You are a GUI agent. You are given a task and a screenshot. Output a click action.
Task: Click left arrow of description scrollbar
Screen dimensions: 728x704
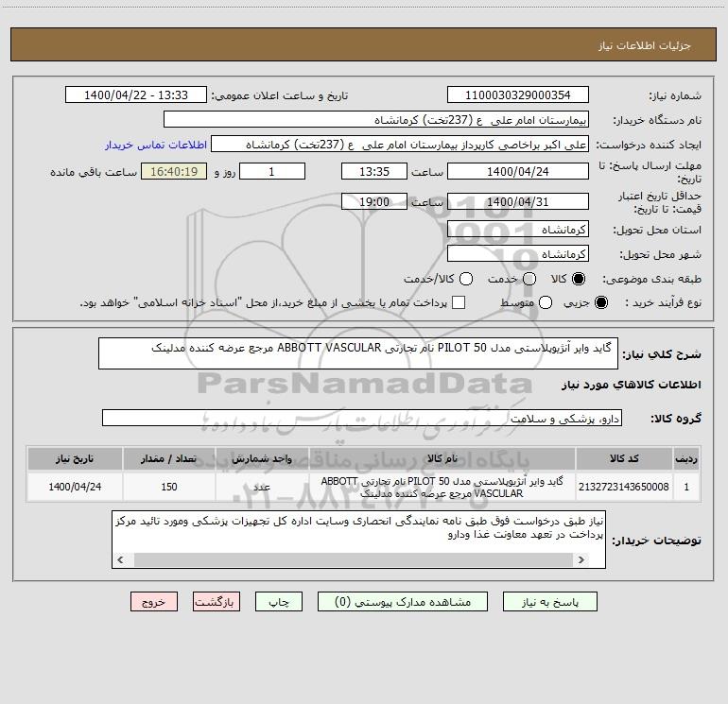121,559
